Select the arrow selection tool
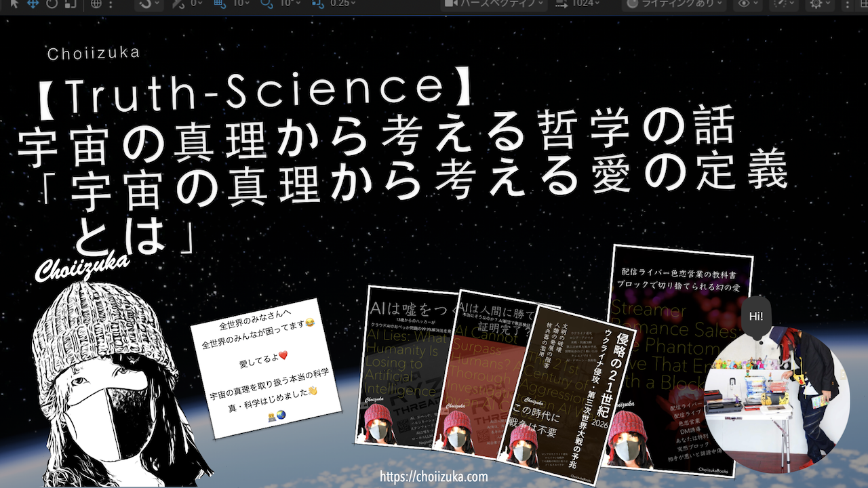 [x=14, y=3]
